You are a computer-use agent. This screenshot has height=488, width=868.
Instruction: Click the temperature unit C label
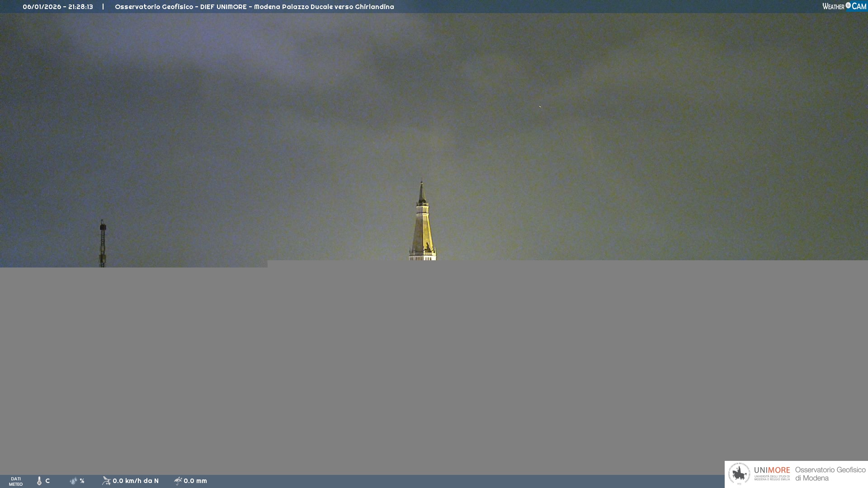(x=47, y=481)
